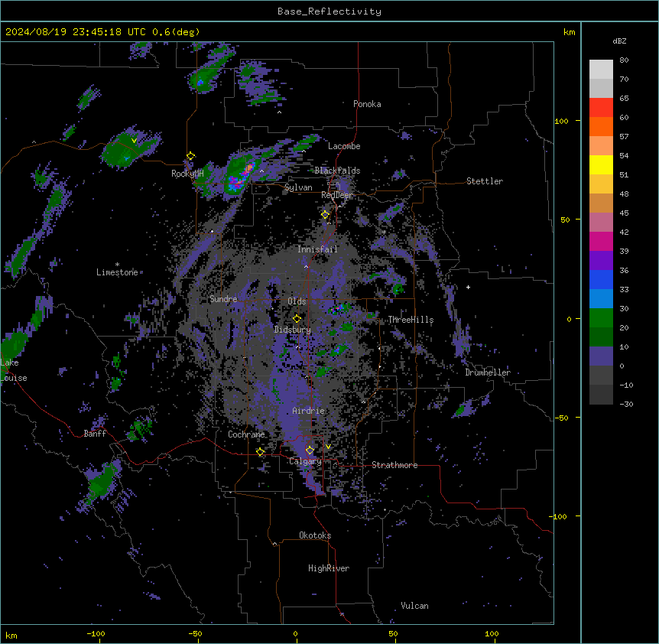Viewport: 659px width, 644px height.
Task: Click the HighRiver label
Action: pos(329,568)
